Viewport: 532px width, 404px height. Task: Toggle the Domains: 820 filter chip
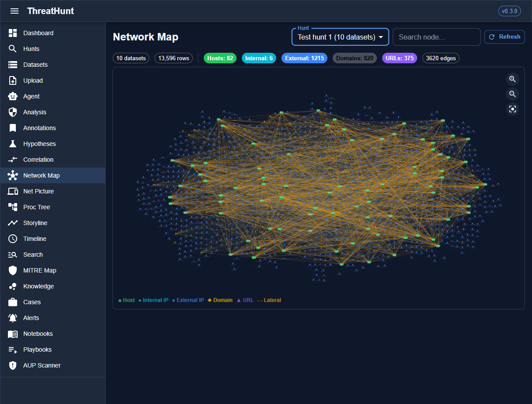pos(355,58)
